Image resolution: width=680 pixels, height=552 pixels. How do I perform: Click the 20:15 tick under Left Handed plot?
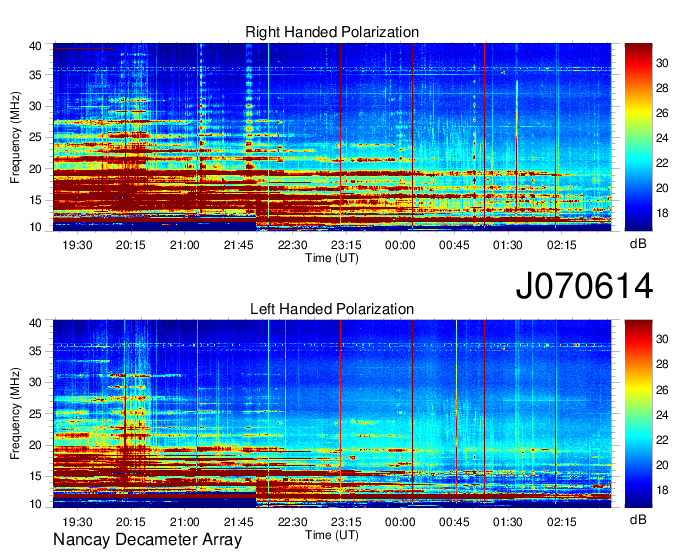point(131,522)
